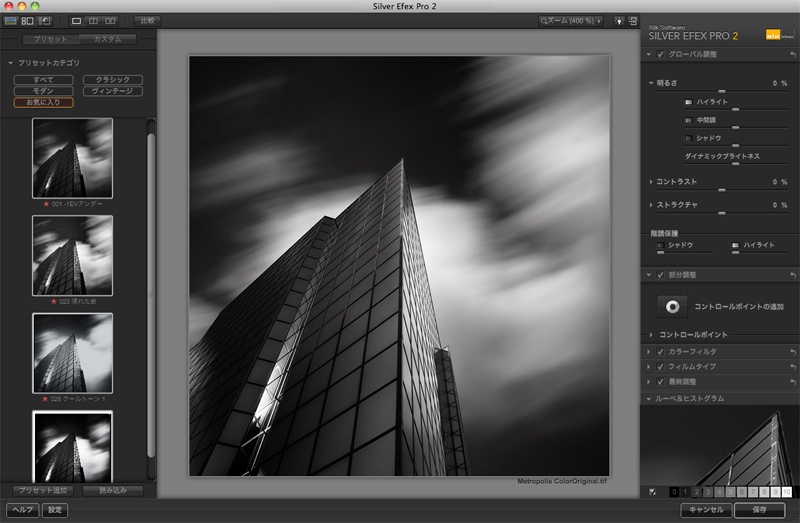Select single image view icon
The height and width of the screenshot is (523, 800).
(x=77, y=21)
